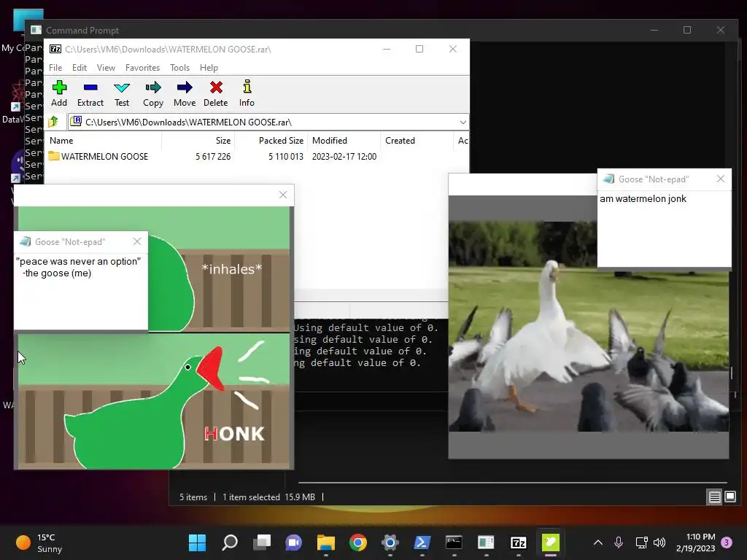
Task: Open the Help menu in 7-Zip
Action: [209, 68]
